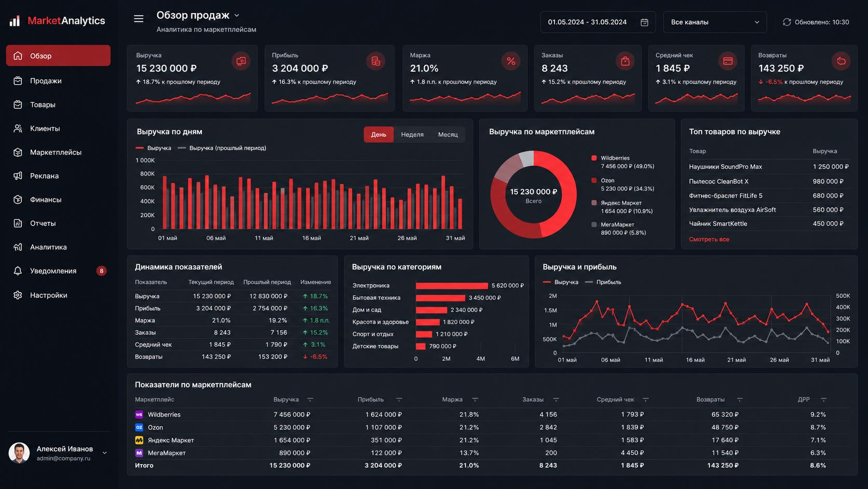
Task: Toggle Выручка (прошлый период) legend series
Action: tap(222, 148)
